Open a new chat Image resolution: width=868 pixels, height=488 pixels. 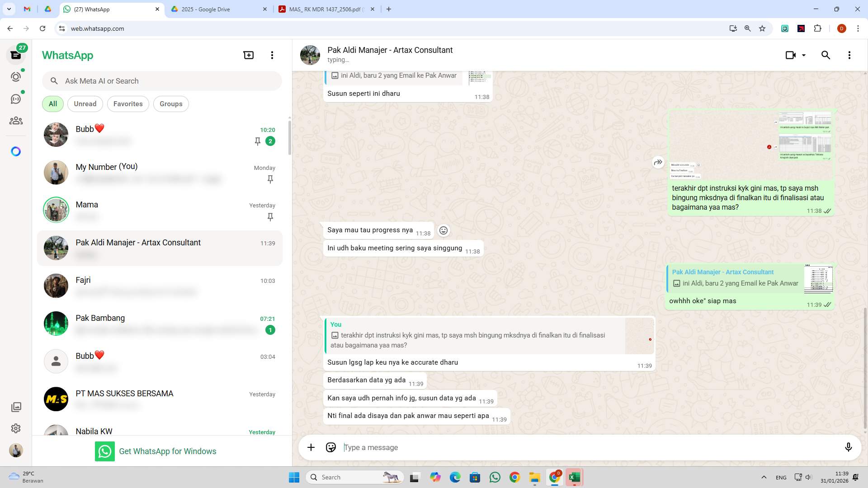(x=248, y=55)
